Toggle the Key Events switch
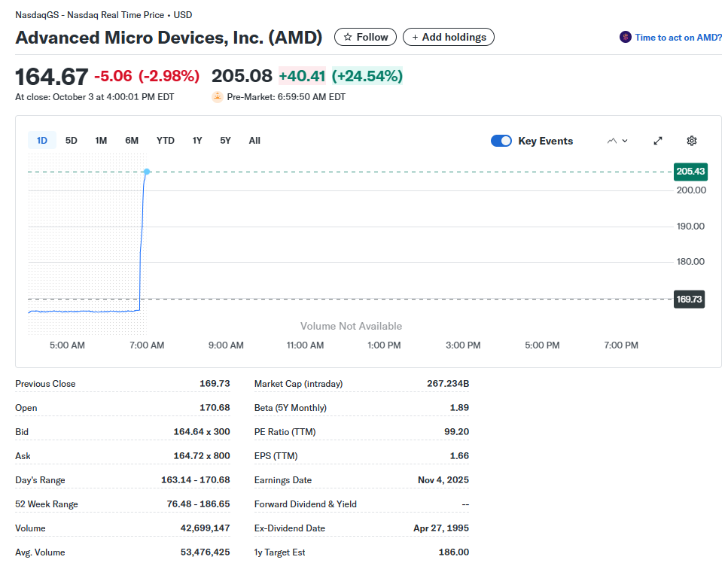The image size is (728, 569). 501,141
